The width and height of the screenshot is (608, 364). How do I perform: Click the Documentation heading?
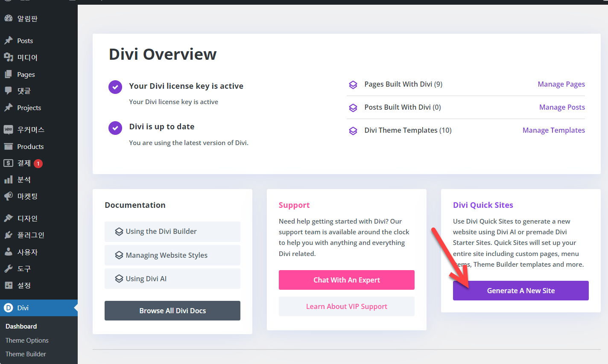tap(135, 205)
